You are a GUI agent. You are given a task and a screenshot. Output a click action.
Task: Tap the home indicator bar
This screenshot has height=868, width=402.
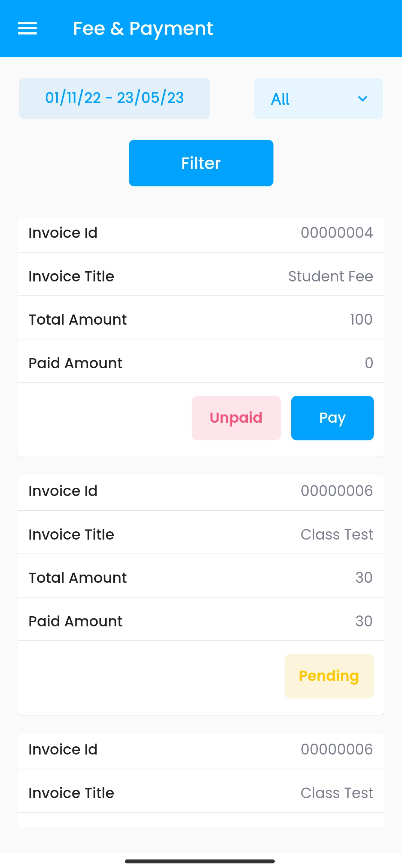click(200, 861)
